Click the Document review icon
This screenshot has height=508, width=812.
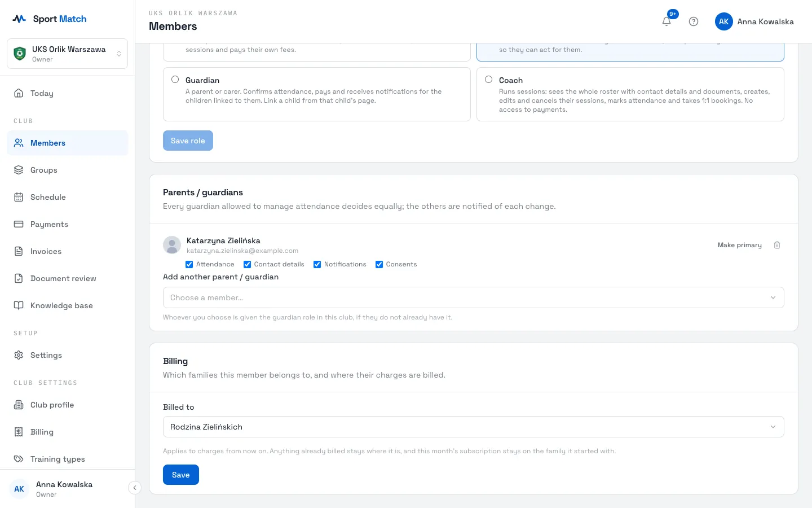(x=19, y=278)
